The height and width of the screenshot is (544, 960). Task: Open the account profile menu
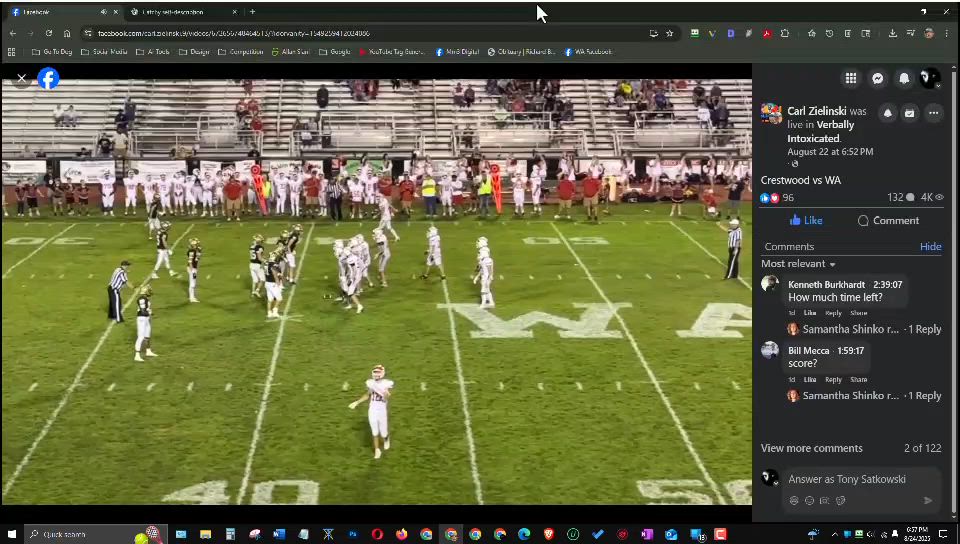coord(930,78)
